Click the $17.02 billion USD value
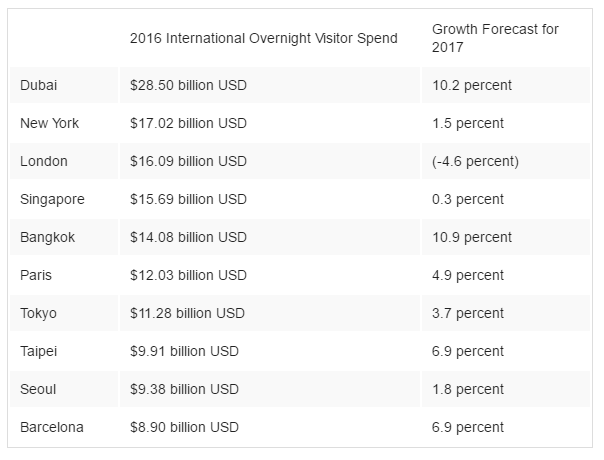Screen dimensions: 604x460 pos(188,124)
